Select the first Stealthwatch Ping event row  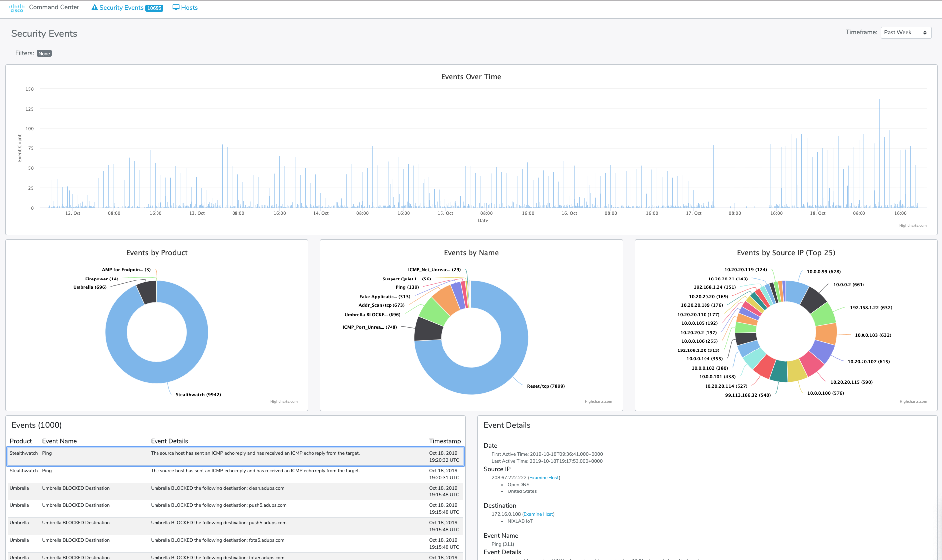235,457
